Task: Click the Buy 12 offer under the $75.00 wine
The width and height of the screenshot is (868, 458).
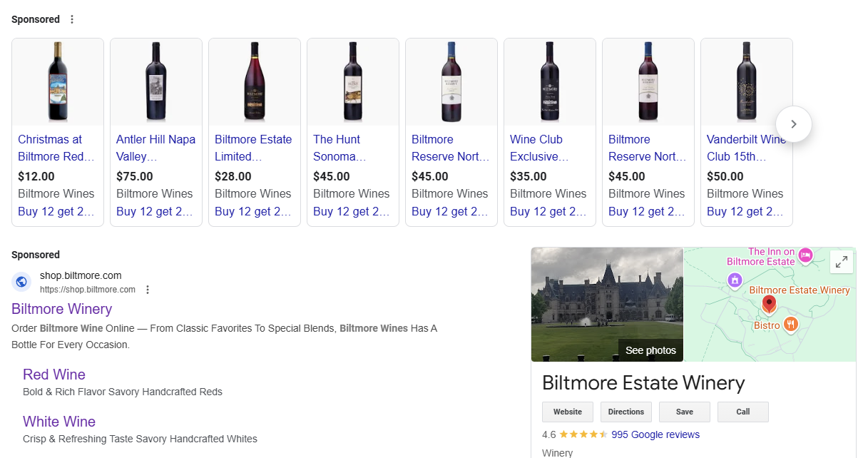Action: pyautogui.click(x=155, y=211)
